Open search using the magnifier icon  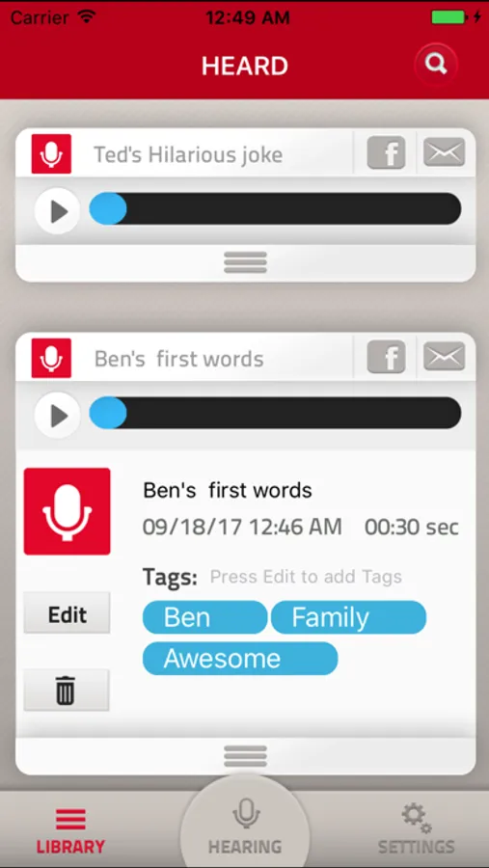436,65
